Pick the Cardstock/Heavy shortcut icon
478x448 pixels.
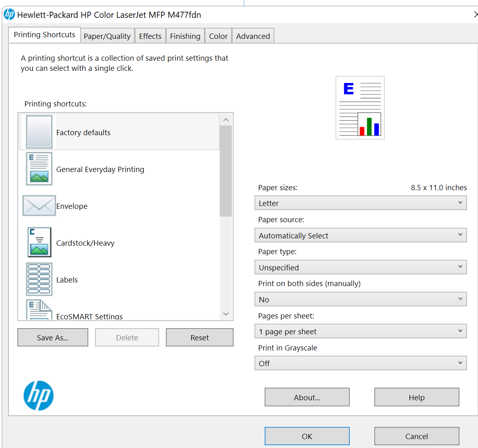(39, 242)
